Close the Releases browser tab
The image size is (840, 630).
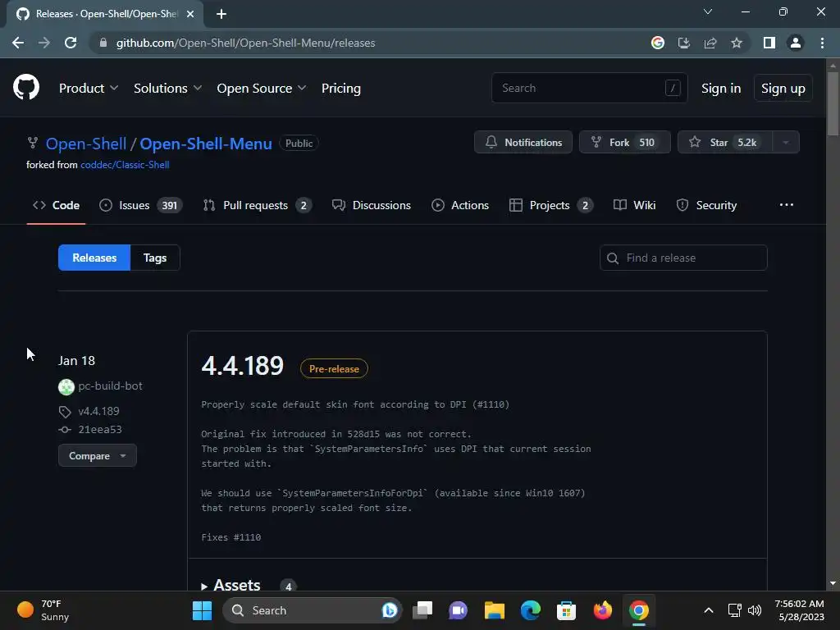190,14
